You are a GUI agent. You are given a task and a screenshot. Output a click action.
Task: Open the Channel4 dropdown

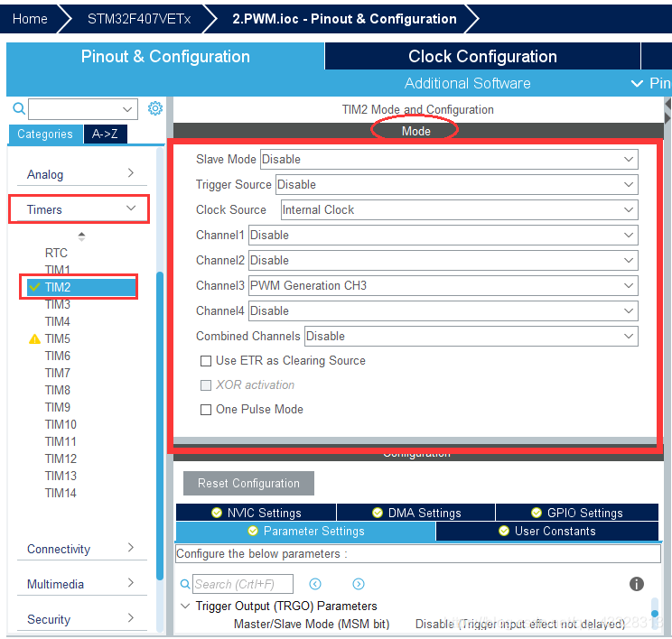(x=443, y=311)
